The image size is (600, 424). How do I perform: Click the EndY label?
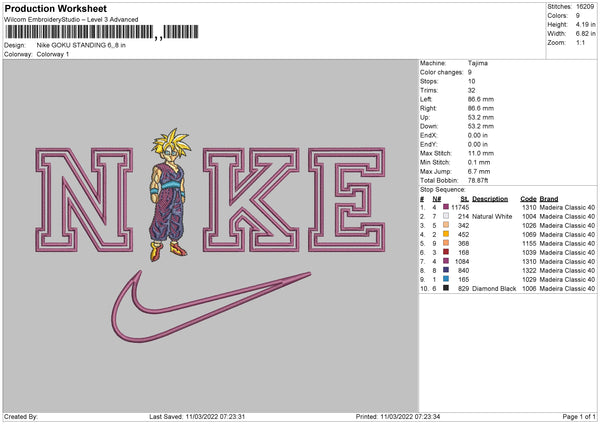click(x=429, y=144)
